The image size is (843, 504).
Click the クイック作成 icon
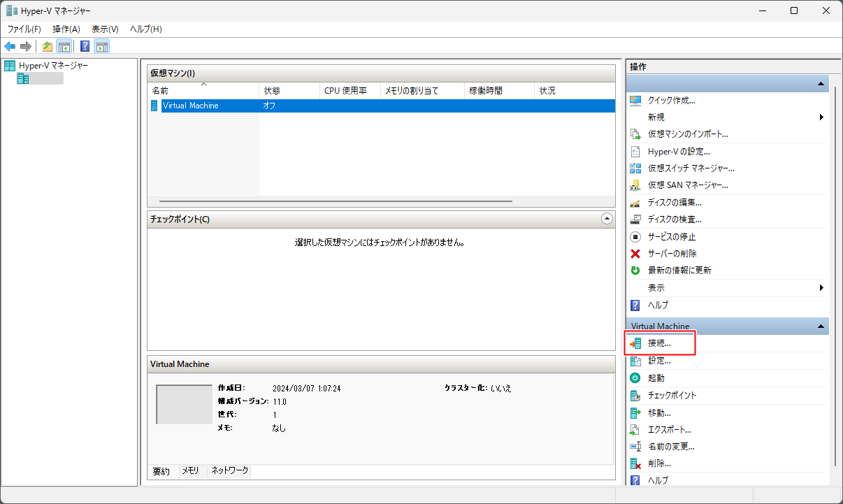pos(635,101)
